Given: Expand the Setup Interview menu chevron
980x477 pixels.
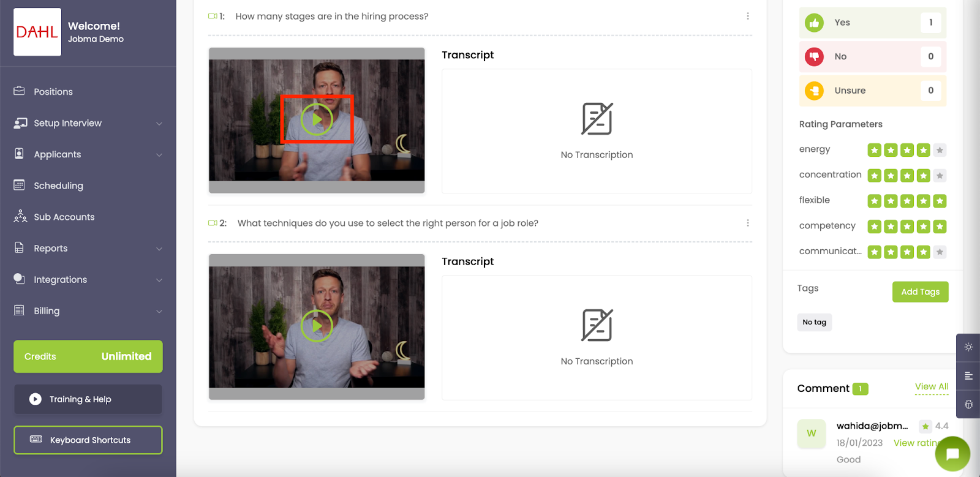Looking at the screenshot, I should pyautogui.click(x=159, y=124).
